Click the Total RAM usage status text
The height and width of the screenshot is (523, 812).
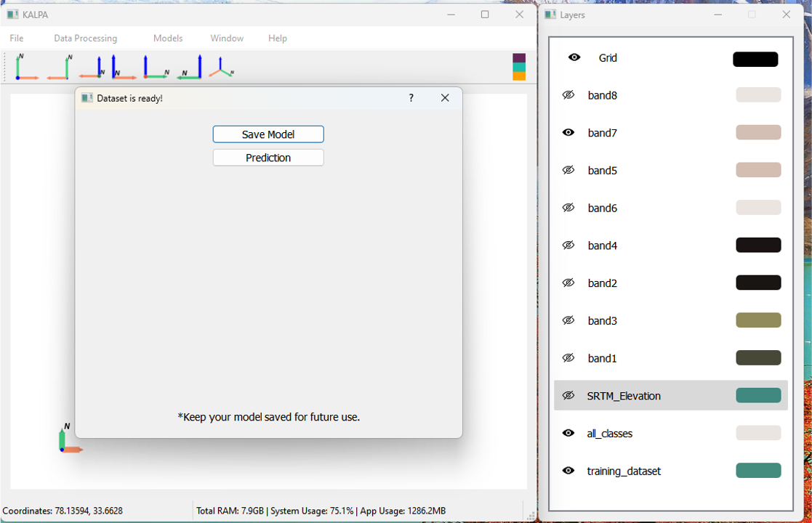[x=321, y=511]
